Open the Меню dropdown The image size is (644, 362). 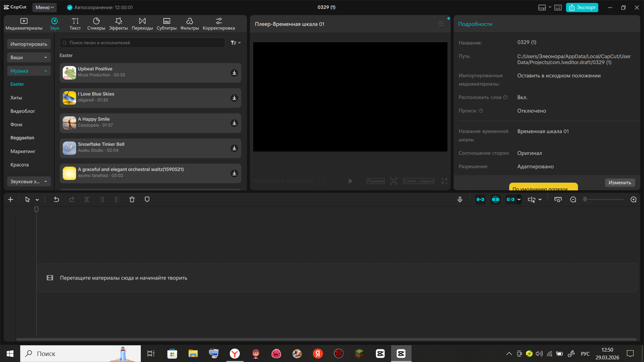44,8
